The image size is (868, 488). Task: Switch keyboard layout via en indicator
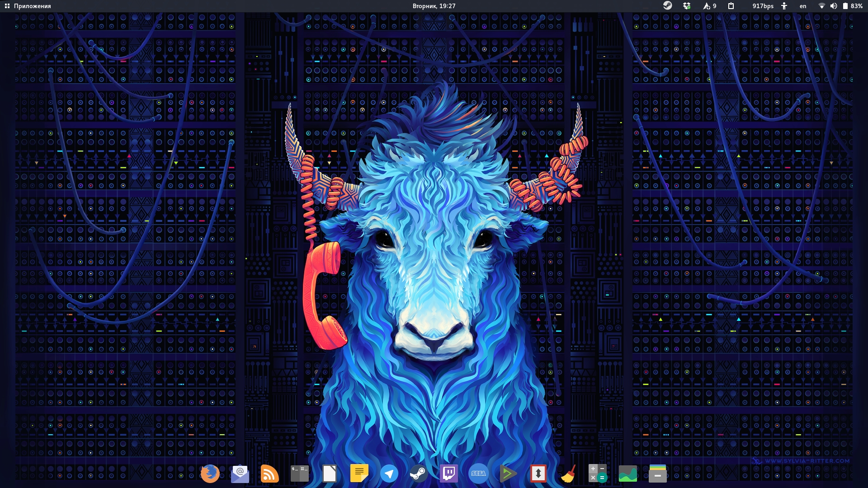(x=803, y=6)
